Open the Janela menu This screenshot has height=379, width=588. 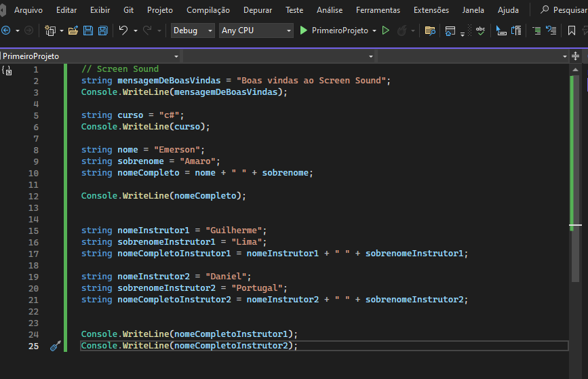click(x=473, y=10)
